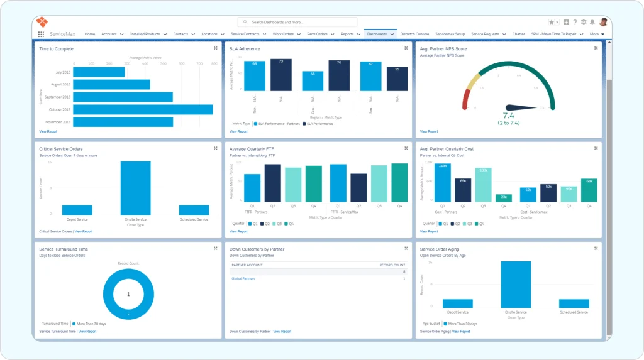Expand the Critical Service Orders widget
Image resolution: width=644 pixels, height=360 pixels.
coord(216,148)
